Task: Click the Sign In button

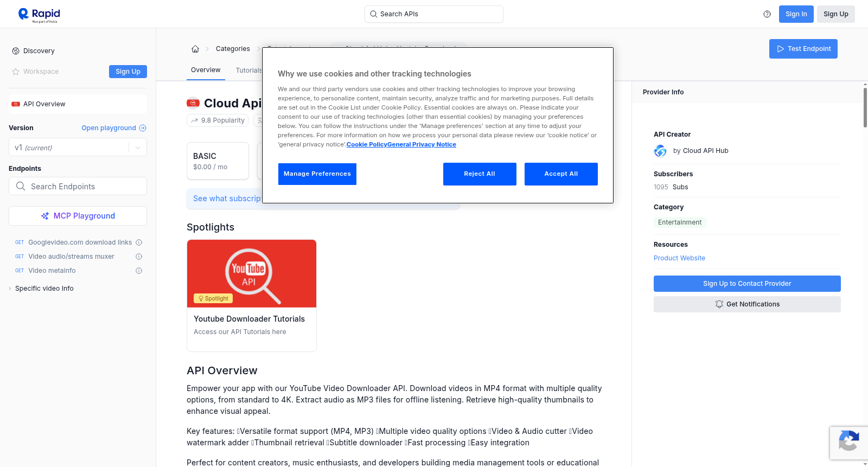Action: [x=796, y=14]
